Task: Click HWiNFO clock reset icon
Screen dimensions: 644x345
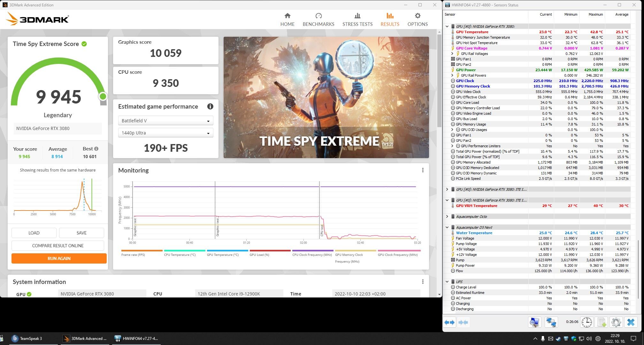Action: [x=586, y=322]
